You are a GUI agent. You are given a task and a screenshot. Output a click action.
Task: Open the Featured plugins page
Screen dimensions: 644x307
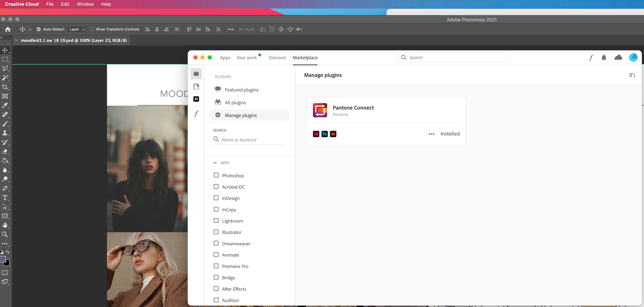pos(241,90)
